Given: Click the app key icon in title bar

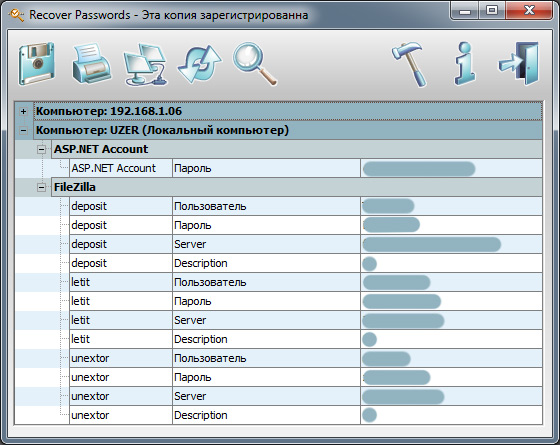Looking at the screenshot, I should (16, 15).
